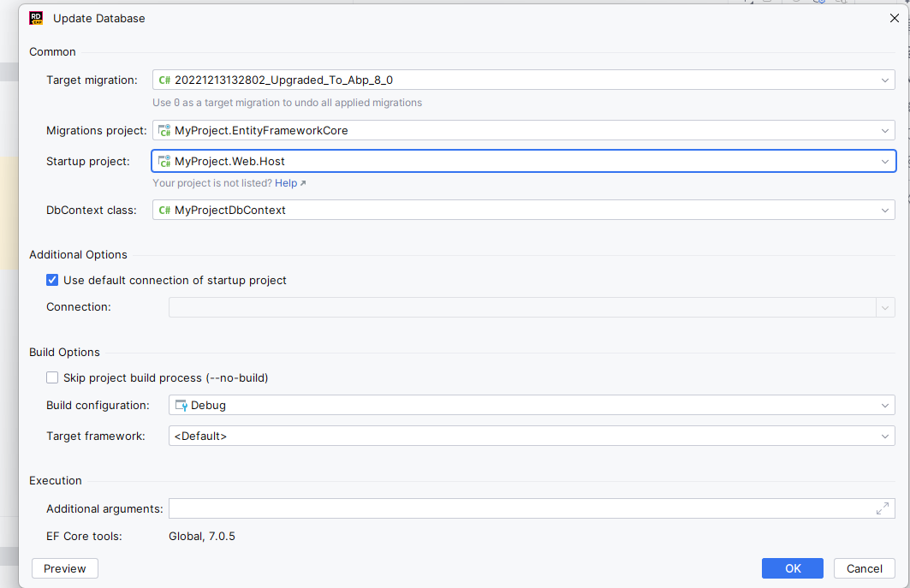Open the Connection dropdown

click(885, 307)
